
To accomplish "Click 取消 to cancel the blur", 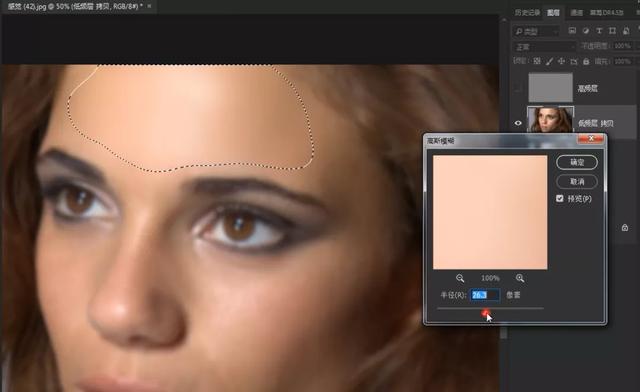I will [577, 181].
